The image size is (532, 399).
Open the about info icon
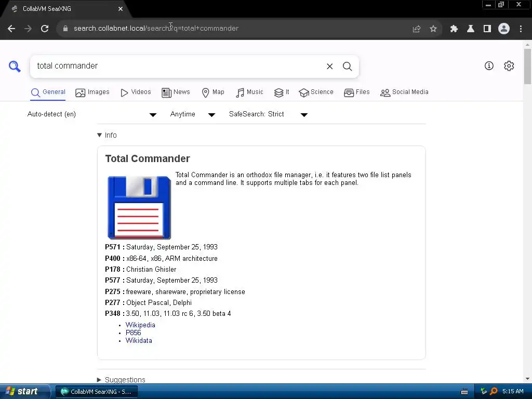489,66
